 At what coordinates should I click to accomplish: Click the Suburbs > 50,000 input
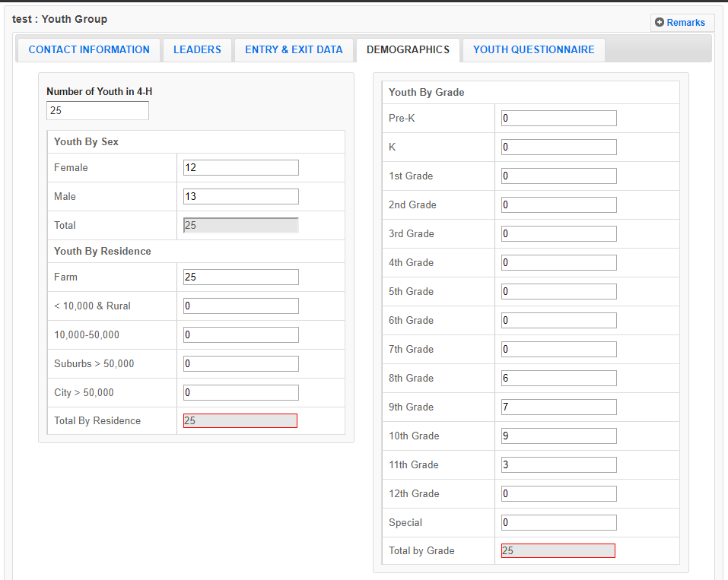pyautogui.click(x=240, y=364)
